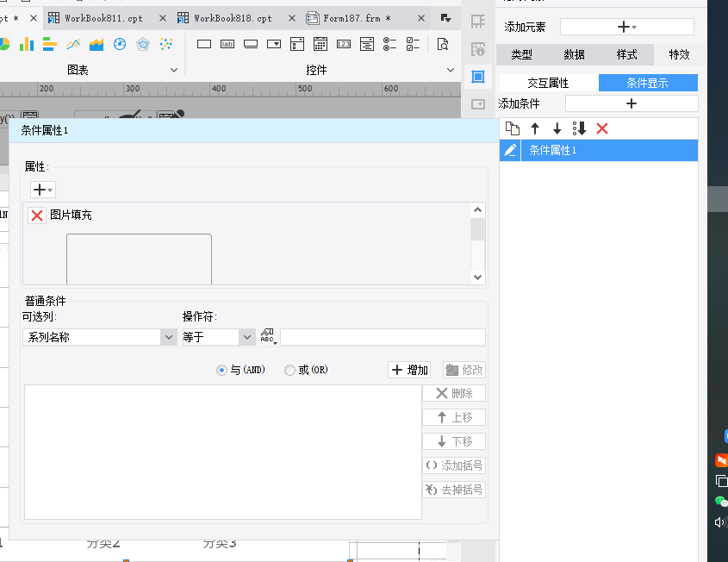Switch to the 样式 tab
The width and height of the screenshot is (728, 562).
626,55
